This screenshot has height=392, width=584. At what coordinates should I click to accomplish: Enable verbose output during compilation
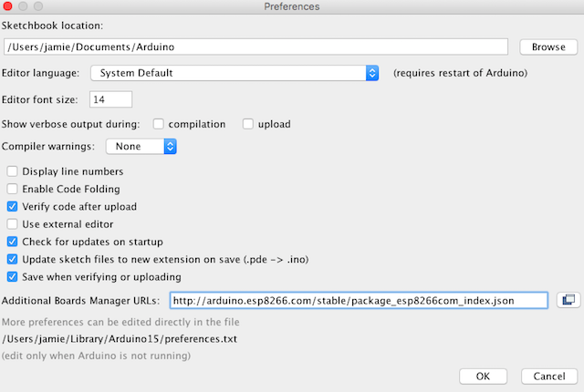(159, 124)
